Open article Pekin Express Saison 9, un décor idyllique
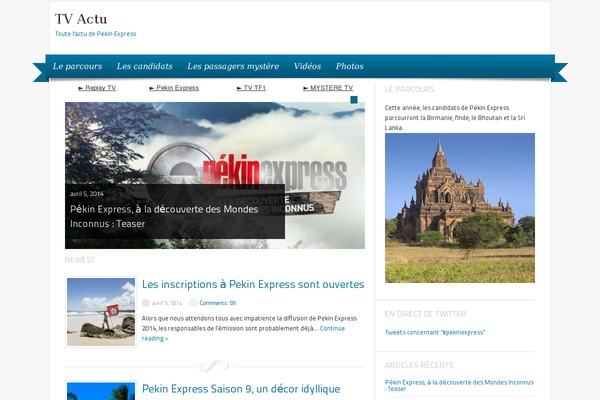 (241, 389)
